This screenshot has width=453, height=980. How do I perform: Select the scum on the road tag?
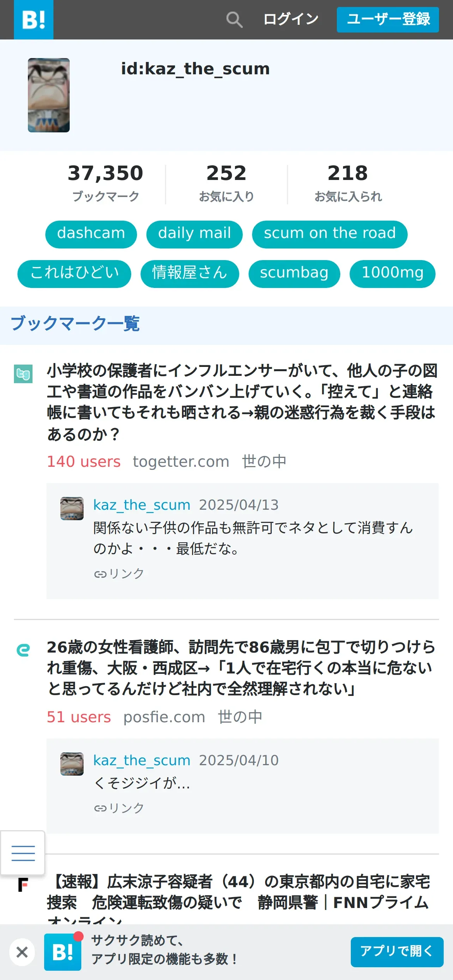point(330,234)
